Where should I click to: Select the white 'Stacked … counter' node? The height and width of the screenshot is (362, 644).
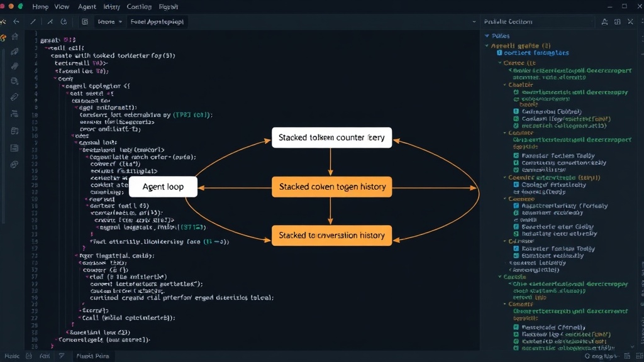[332, 138]
